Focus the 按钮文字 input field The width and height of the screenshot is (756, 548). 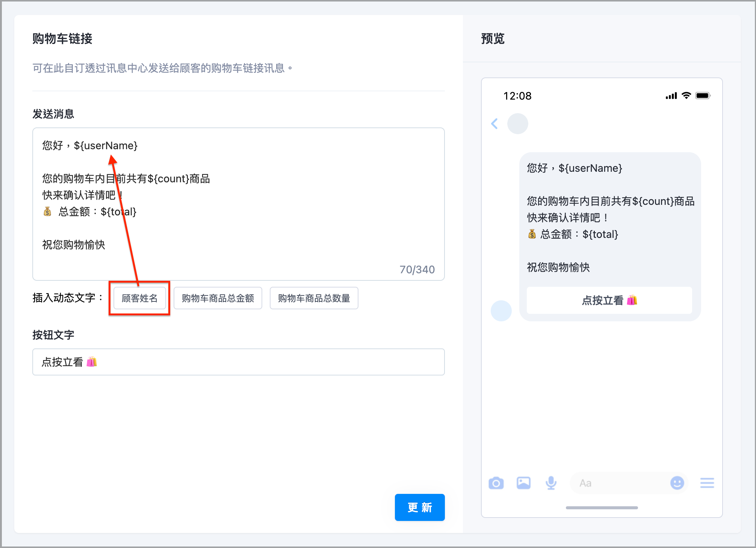[x=239, y=362]
